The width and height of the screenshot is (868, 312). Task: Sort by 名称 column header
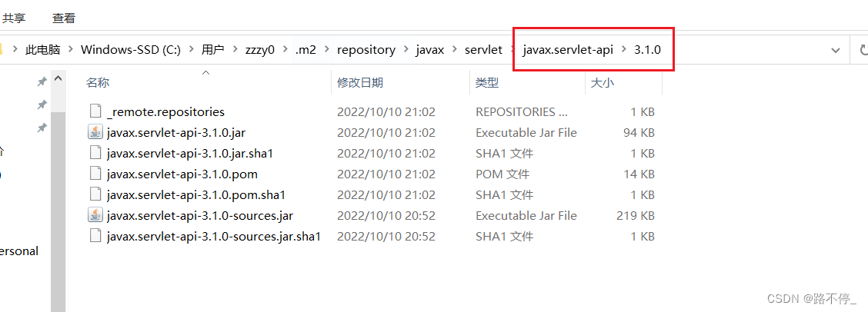(98, 83)
